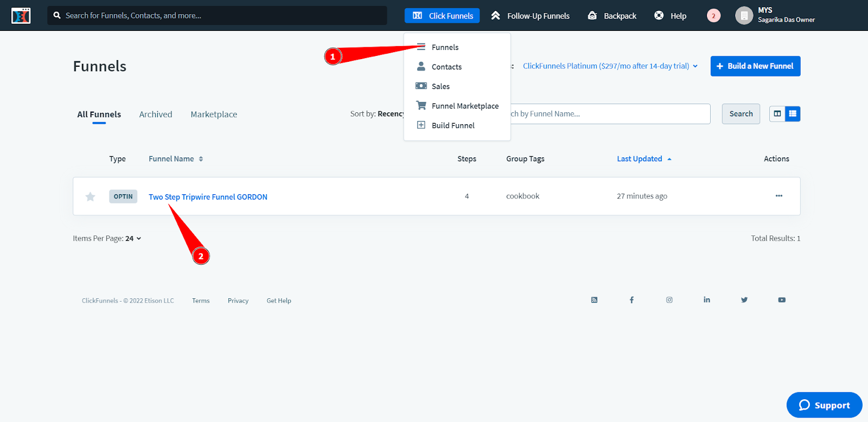The image size is (868, 422).
Task: Open Items Per Page 24 dropdown
Action: pyautogui.click(x=107, y=239)
